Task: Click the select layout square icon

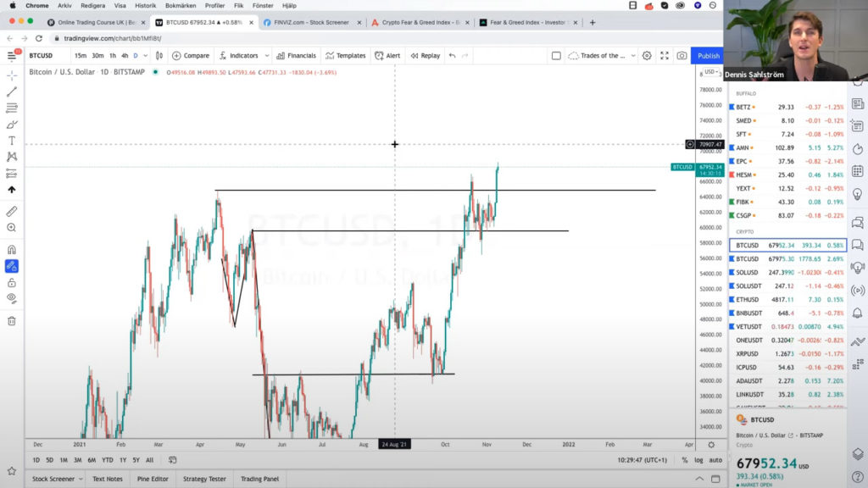Action: coord(556,55)
